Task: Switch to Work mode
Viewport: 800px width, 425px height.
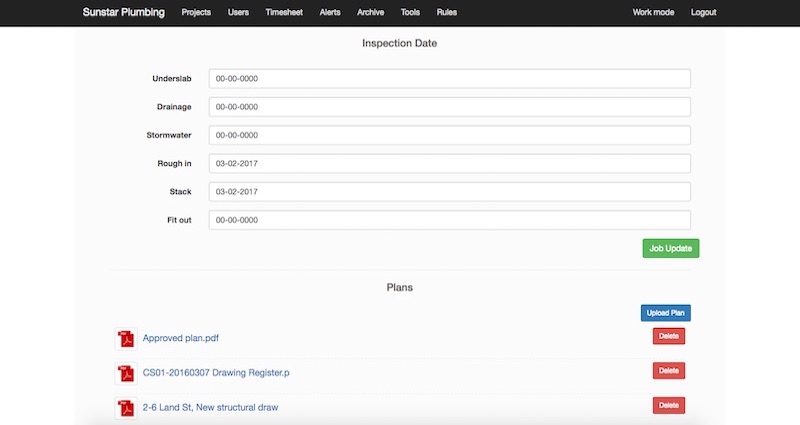Action: [653, 13]
